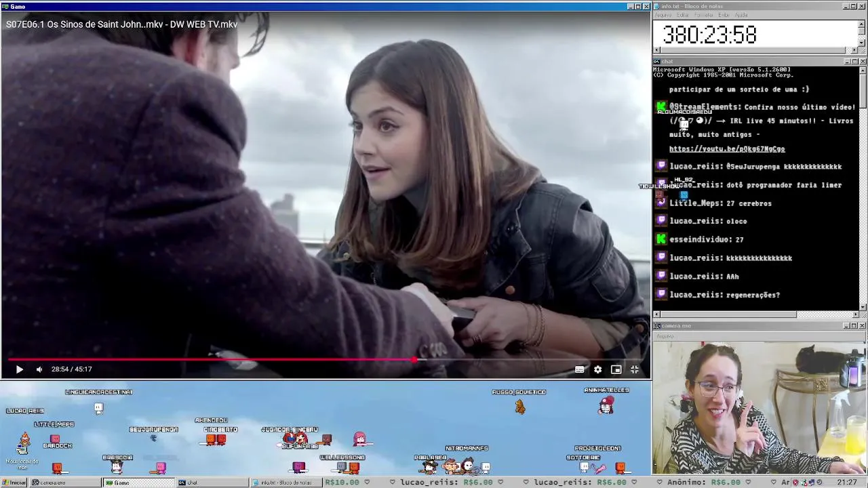Click chat window scroll down arrow

(863, 307)
